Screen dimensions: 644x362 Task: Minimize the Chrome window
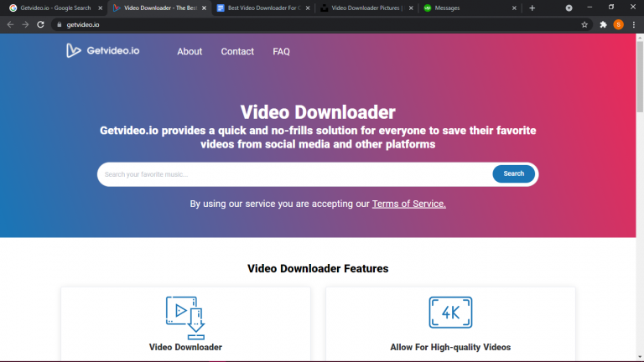pos(589,8)
